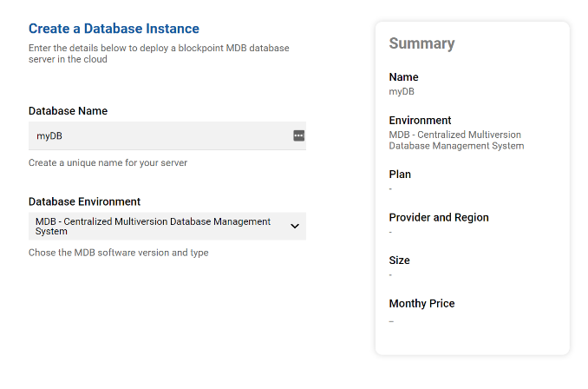
Task: Select the Database Name field label
Action: click(x=68, y=111)
